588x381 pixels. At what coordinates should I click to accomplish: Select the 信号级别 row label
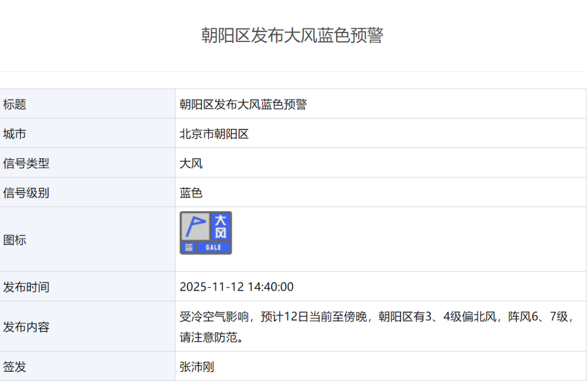pos(26,193)
